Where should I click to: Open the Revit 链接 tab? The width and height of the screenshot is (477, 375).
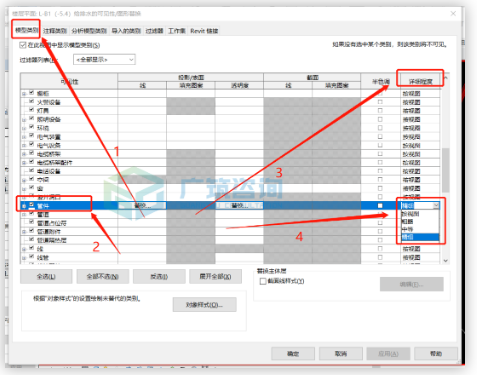click(x=204, y=31)
